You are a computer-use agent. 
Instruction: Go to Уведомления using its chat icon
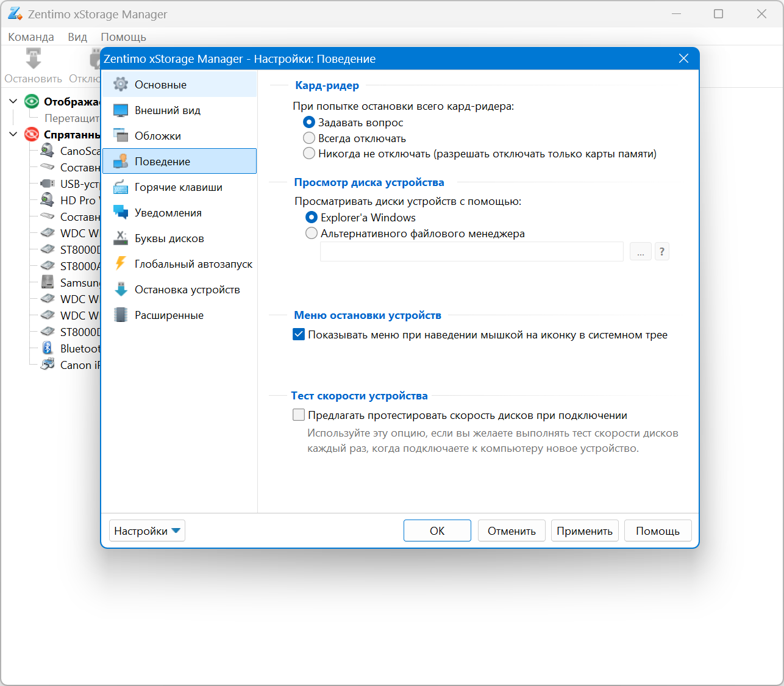click(121, 213)
